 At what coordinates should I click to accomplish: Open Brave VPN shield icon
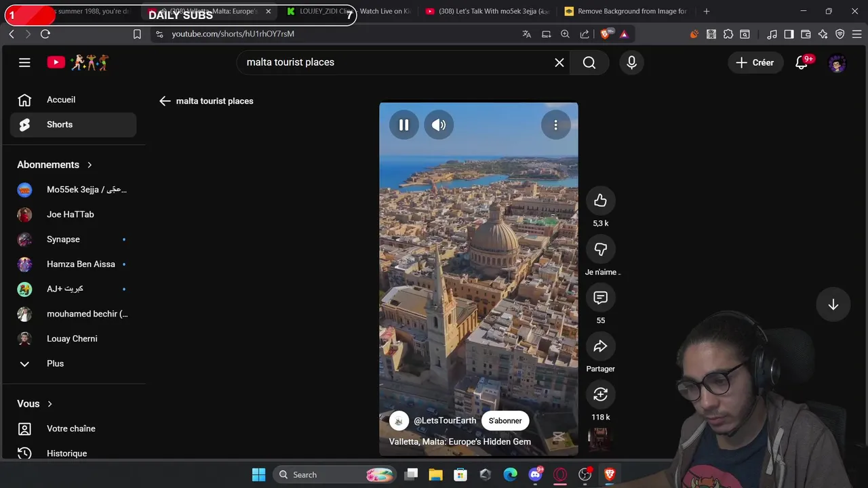840,34
